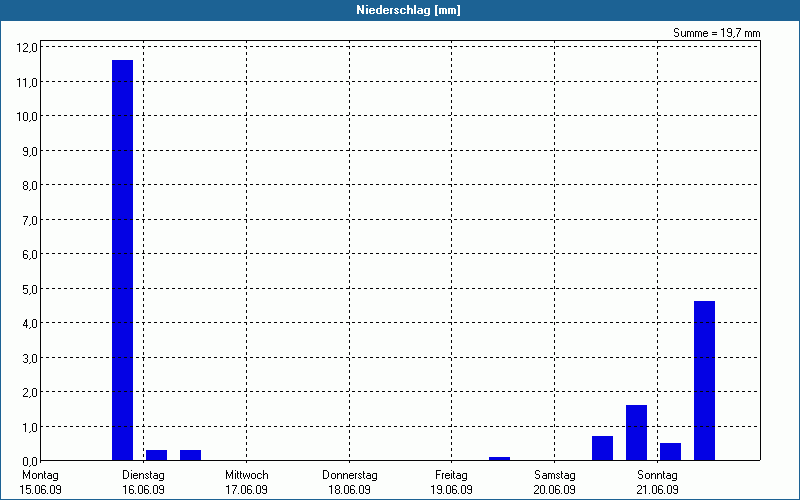
Task: Select the Summe = 19,7 mm total label
Action: pos(716,33)
